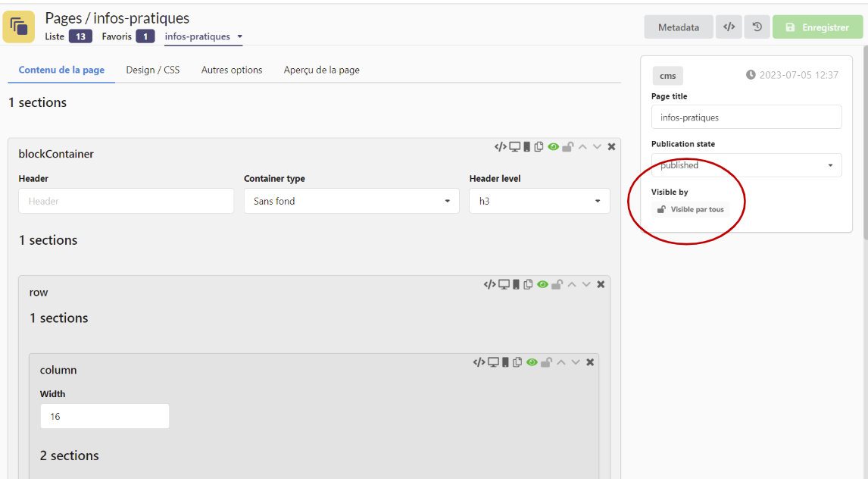The image size is (868, 479).
Task: Click the Metadata button
Action: pyautogui.click(x=678, y=27)
